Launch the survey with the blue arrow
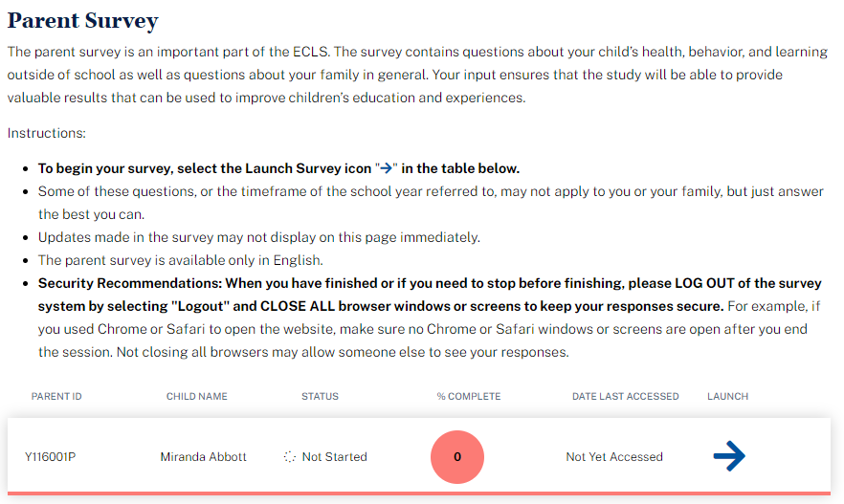 tap(729, 457)
